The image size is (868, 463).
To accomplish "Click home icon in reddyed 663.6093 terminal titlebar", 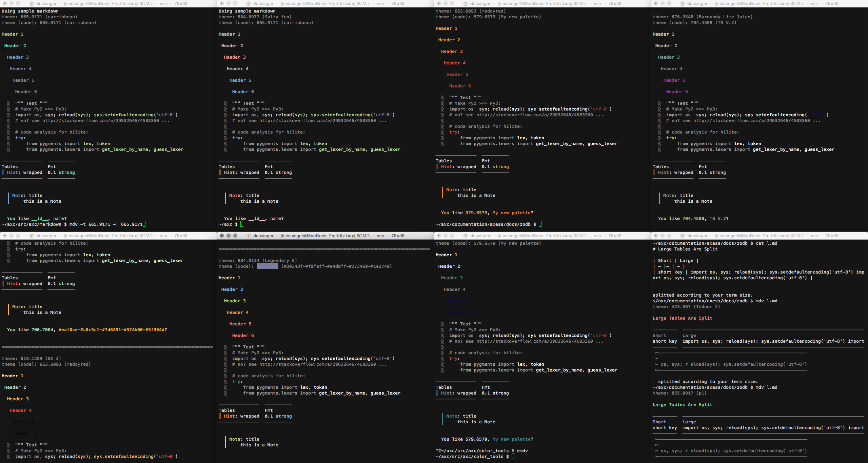I will 466,3.
